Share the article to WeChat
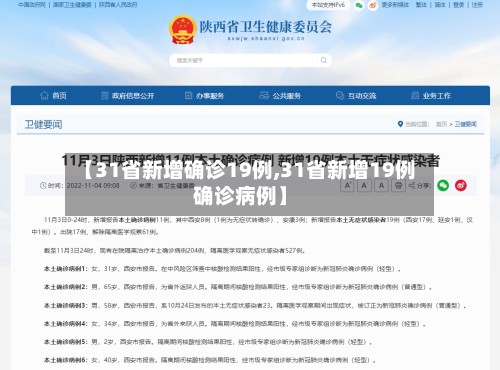Image resolution: width=500 pixels, height=370 pixels. (443, 185)
